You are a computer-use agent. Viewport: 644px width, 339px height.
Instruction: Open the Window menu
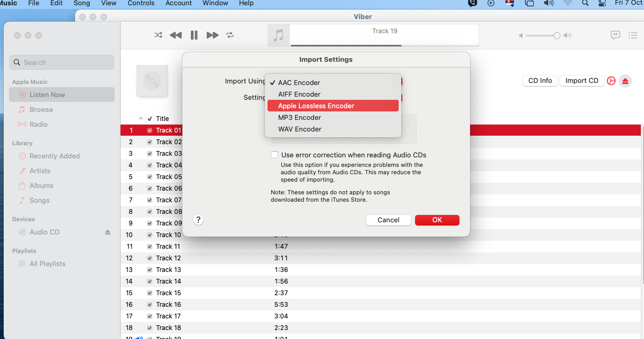(215, 3)
